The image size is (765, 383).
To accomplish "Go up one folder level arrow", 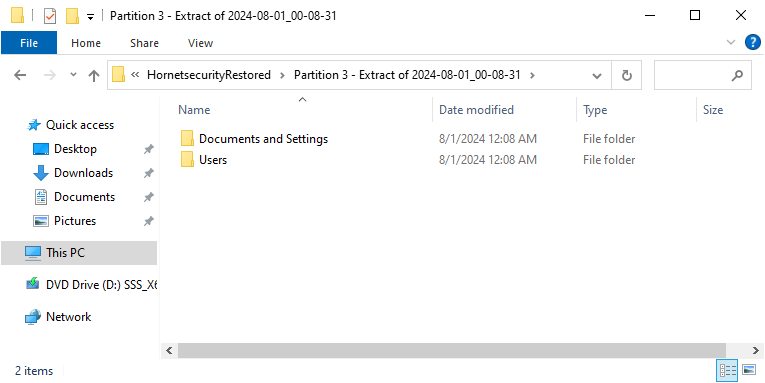I will click(94, 75).
